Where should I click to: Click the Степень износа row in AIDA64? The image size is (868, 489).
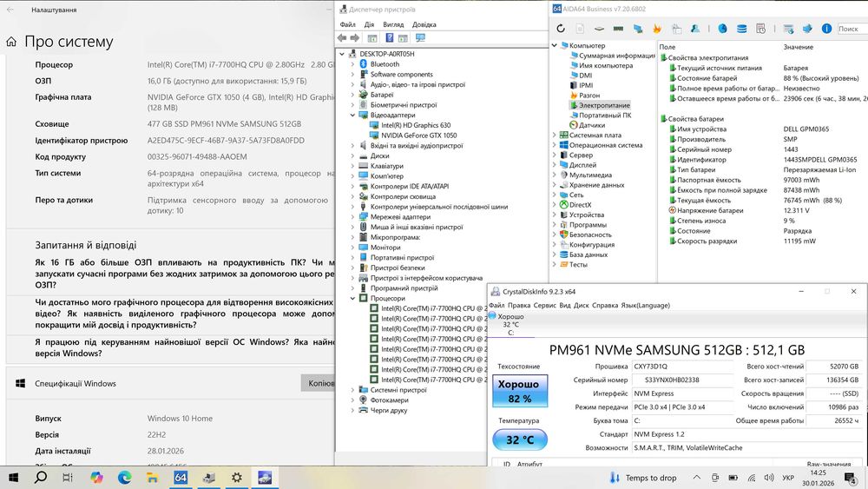tap(764, 221)
